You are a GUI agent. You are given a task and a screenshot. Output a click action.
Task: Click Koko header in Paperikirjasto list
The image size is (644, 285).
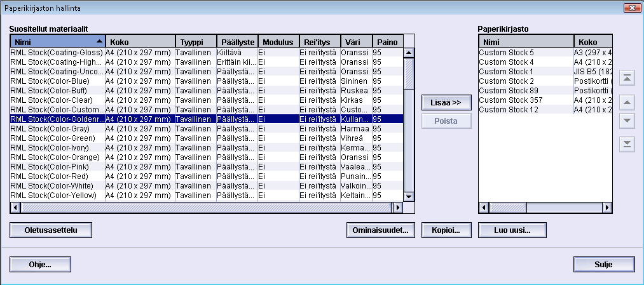[x=593, y=41]
